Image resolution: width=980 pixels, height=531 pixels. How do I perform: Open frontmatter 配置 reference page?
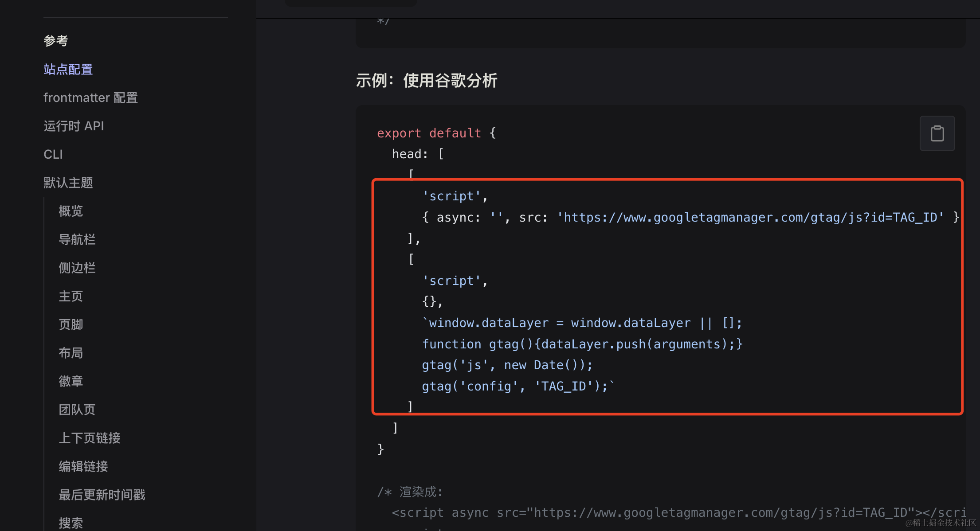pos(90,98)
